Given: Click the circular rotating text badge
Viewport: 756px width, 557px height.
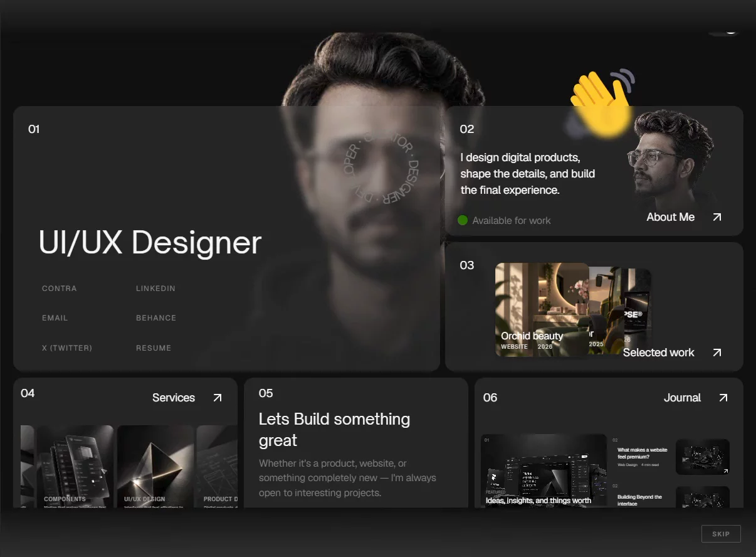Looking at the screenshot, I should pyautogui.click(x=382, y=168).
